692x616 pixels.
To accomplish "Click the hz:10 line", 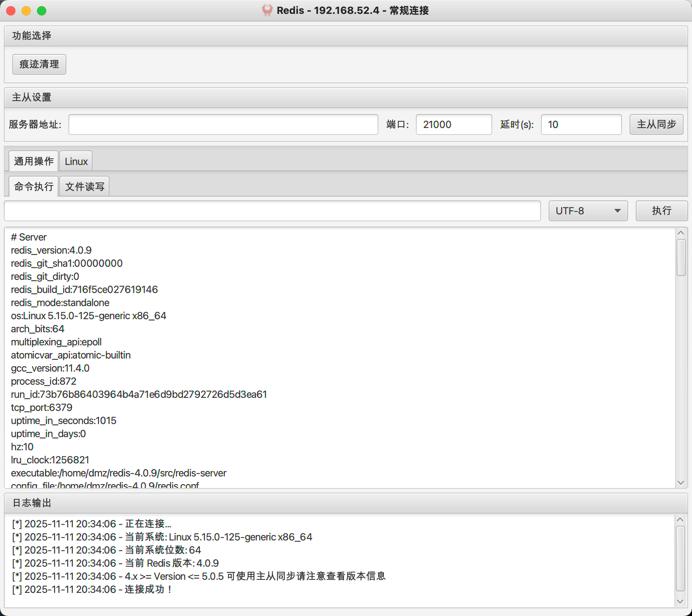I will 22,447.
